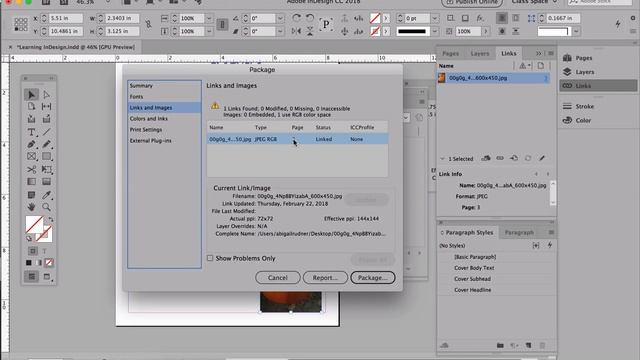Screen dimensions: 640x360
Task: Select Colors and Inks section
Action: click(149, 118)
